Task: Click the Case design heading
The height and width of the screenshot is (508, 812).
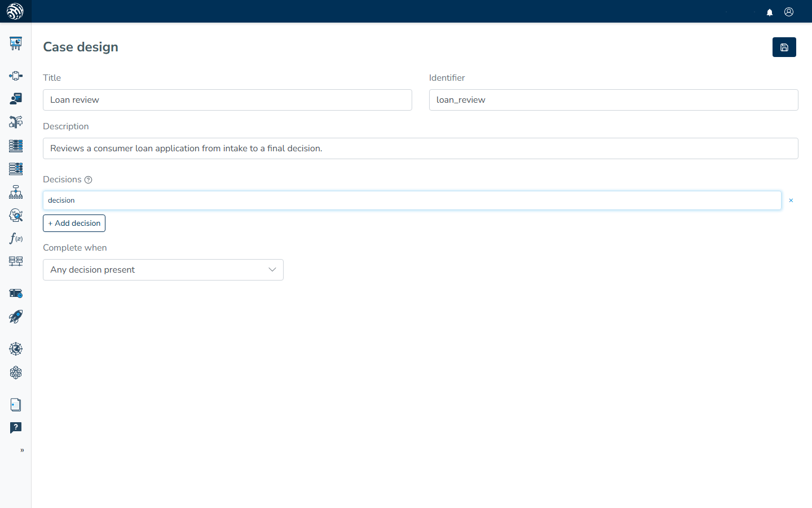Action: [x=81, y=47]
